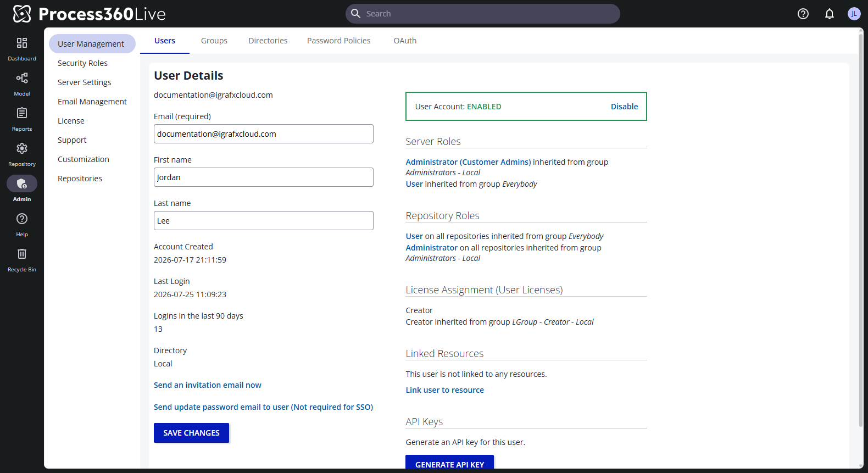The width and height of the screenshot is (868, 473).
Task: Open Repositories admin page
Action: coord(80,179)
